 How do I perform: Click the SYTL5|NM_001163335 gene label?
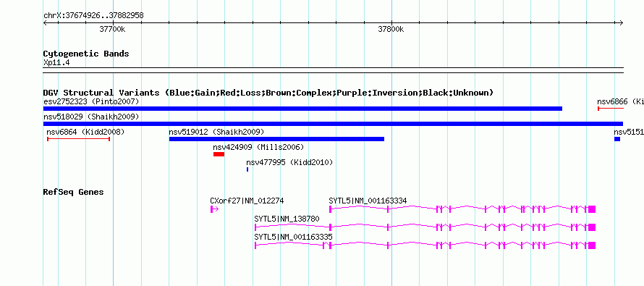click(x=293, y=237)
